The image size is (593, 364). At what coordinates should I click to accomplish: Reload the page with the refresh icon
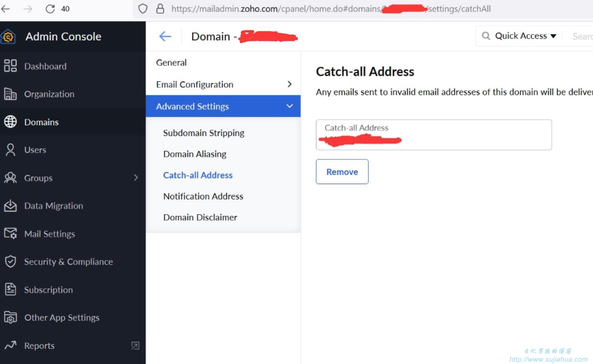(50, 9)
